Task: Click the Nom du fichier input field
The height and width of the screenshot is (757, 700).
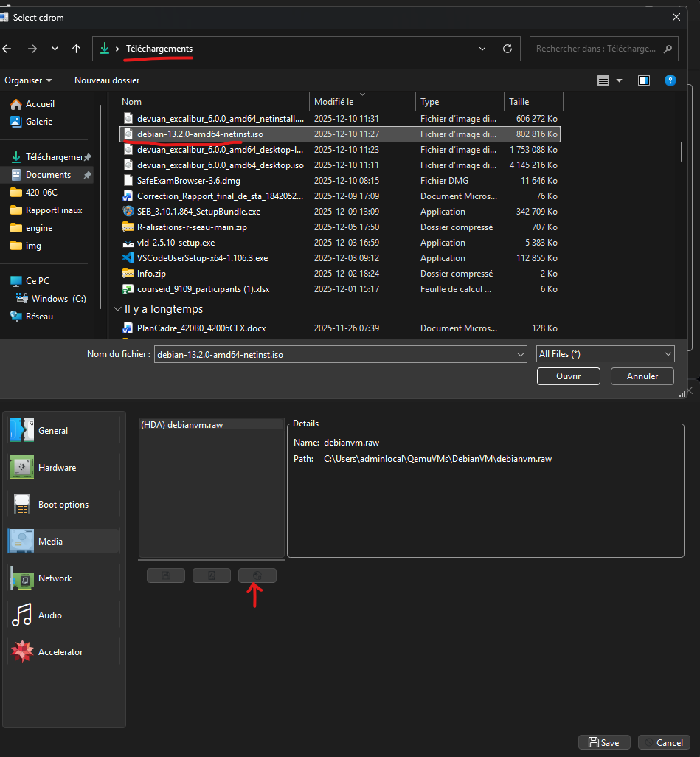Action: pos(336,354)
